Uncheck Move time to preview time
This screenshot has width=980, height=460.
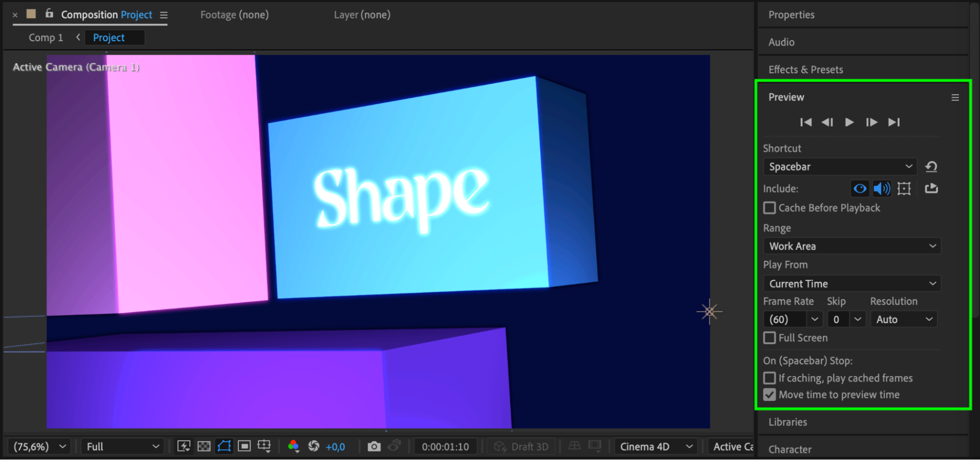pyautogui.click(x=770, y=395)
